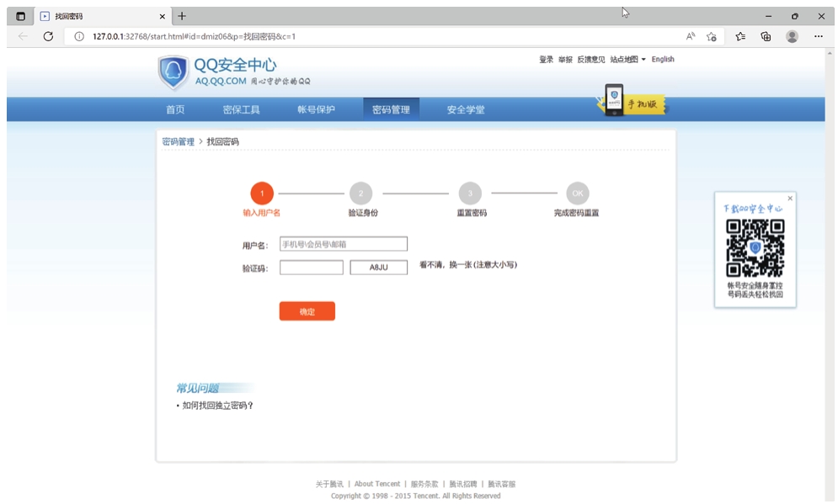
Task: Click the 手机版 mobile phone icon
Action: [615, 100]
